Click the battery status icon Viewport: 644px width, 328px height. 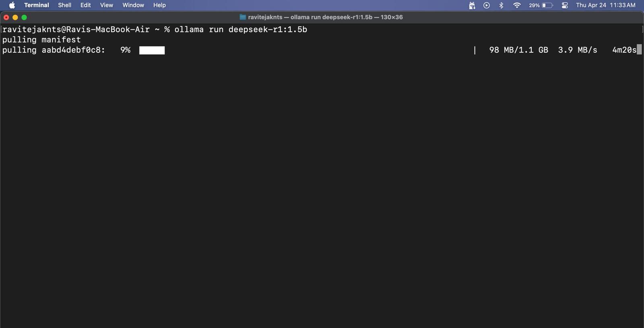click(547, 5)
